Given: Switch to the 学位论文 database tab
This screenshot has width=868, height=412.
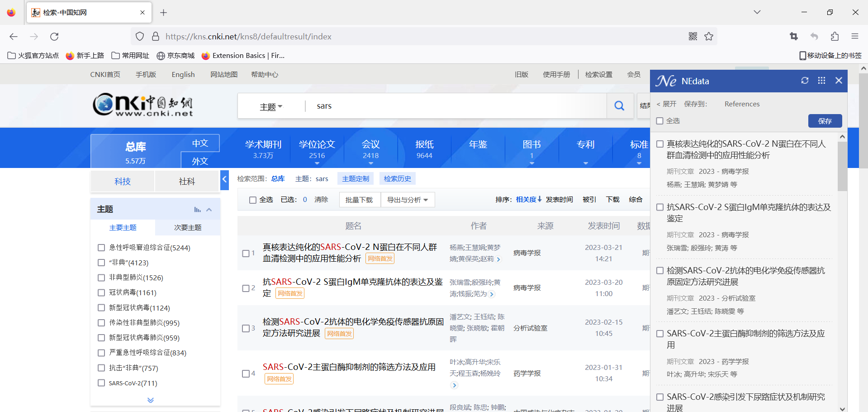Looking at the screenshot, I should [317, 149].
